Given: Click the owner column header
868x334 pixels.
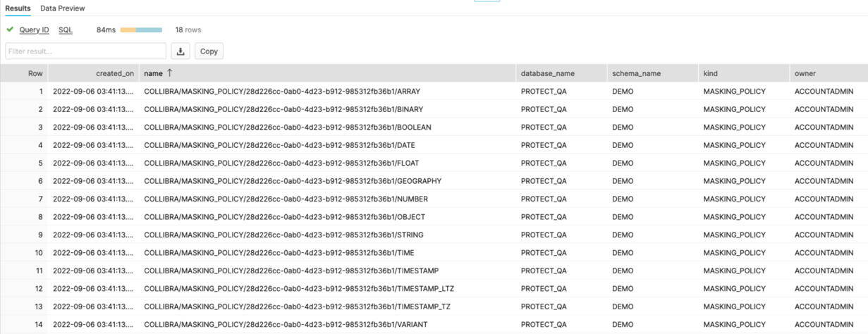Looking at the screenshot, I should [805, 73].
